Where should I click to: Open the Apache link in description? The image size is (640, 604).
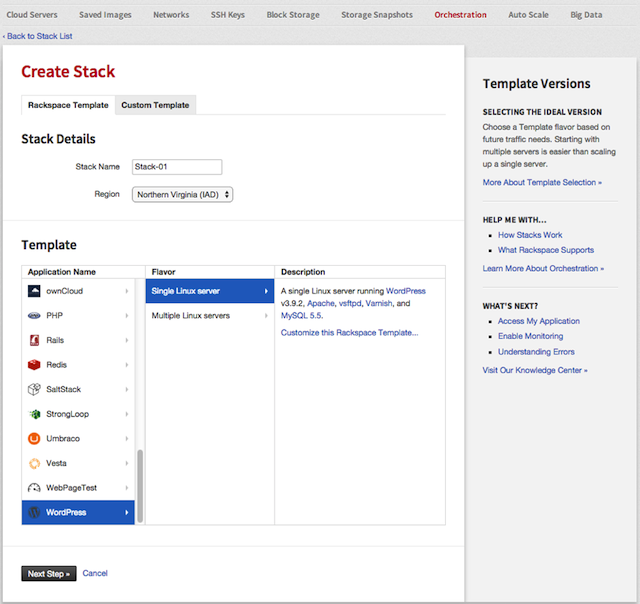[321, 303]
